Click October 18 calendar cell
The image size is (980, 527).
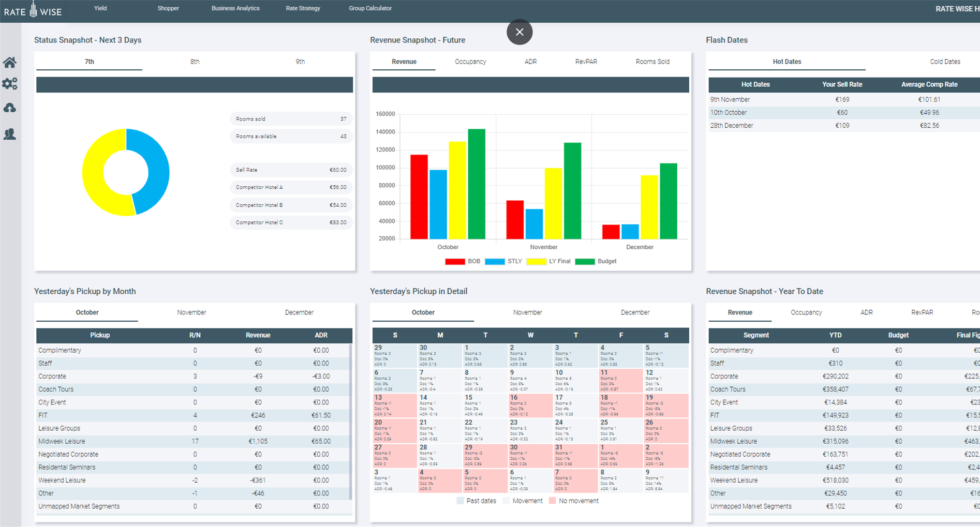click(x=620, y=406)
